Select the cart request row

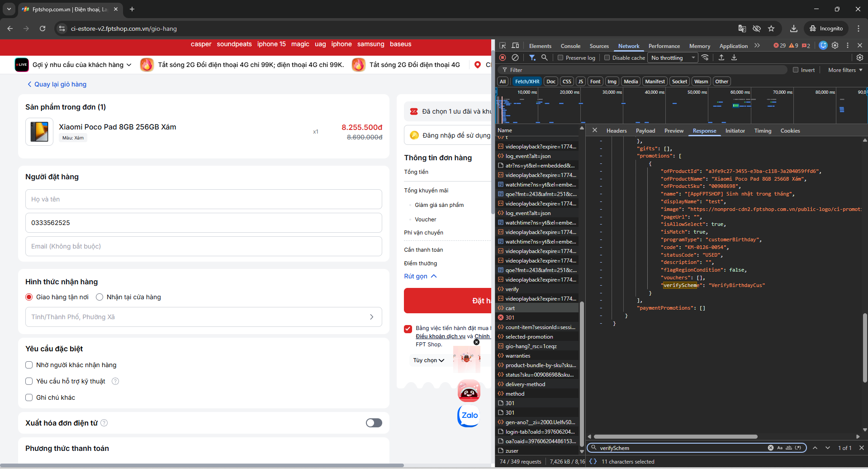point(537,308)
